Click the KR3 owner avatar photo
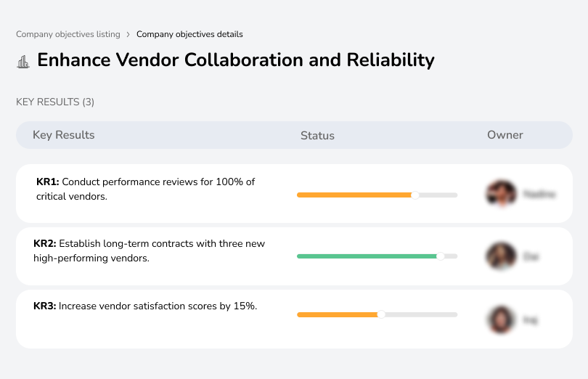The image size is (588, 379). coord(501,319)
